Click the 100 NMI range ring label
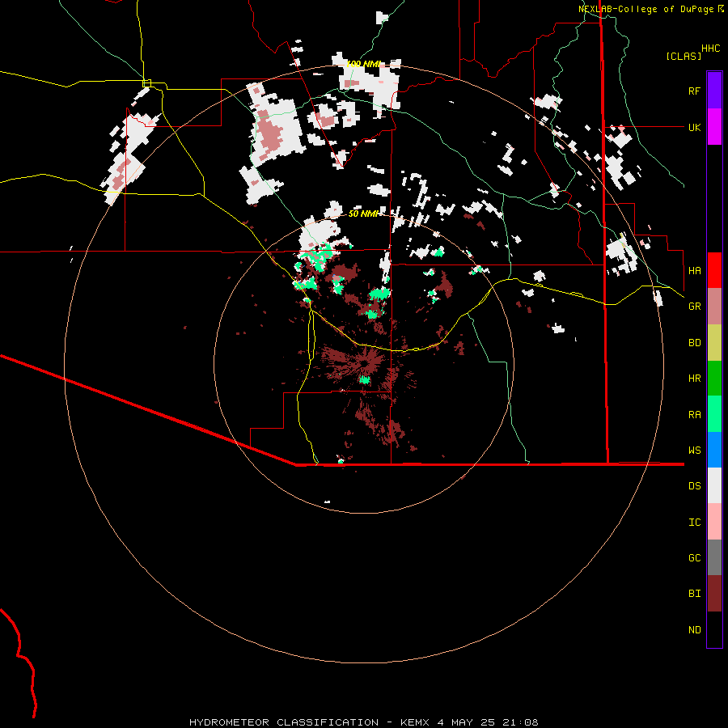This screenshot has width=728, height=728. pyautogui.click(x=363, y=64)
